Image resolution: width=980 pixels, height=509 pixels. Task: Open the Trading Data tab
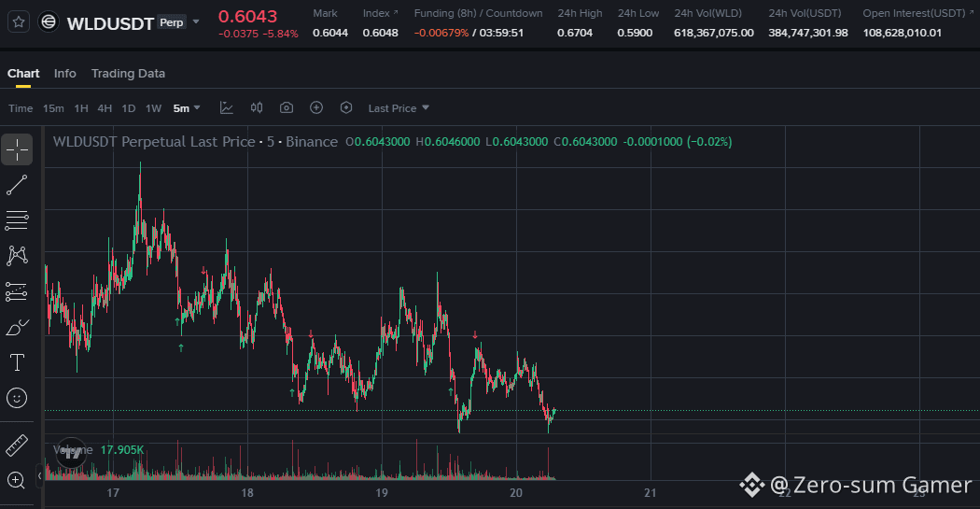[x=128, y=73]
